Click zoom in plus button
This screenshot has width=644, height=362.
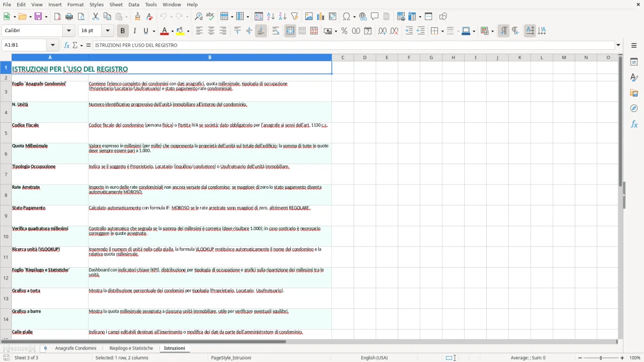[x=623, y=358]
